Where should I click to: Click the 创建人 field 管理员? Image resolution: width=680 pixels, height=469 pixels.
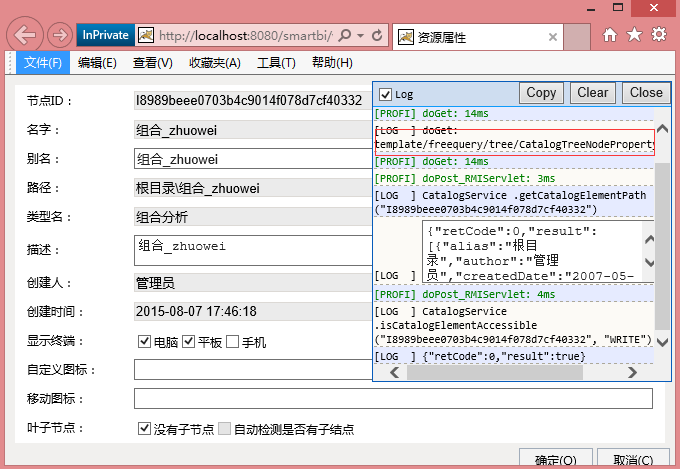(253, 282)
